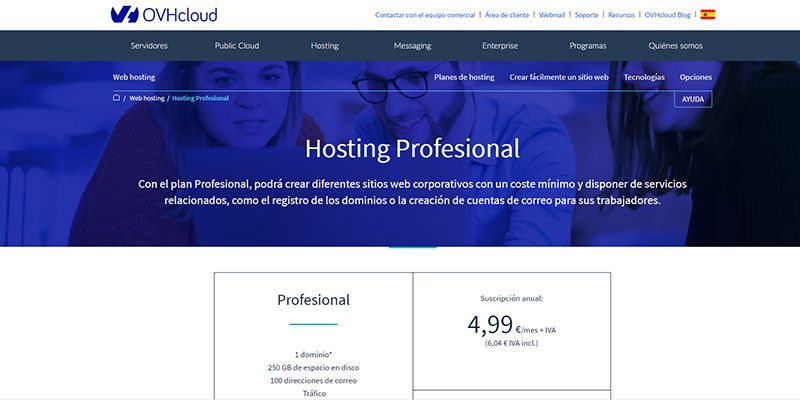Click the Suscripción anual label
This screenshot has height=400, width=800.
(x=512, y=298)
